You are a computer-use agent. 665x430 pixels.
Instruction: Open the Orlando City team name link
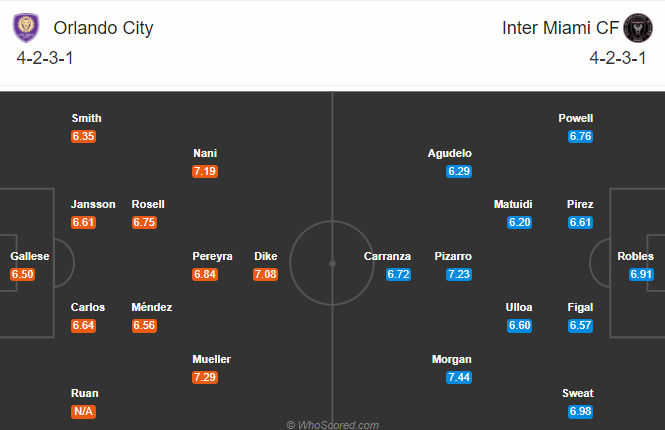pos(103,28)
